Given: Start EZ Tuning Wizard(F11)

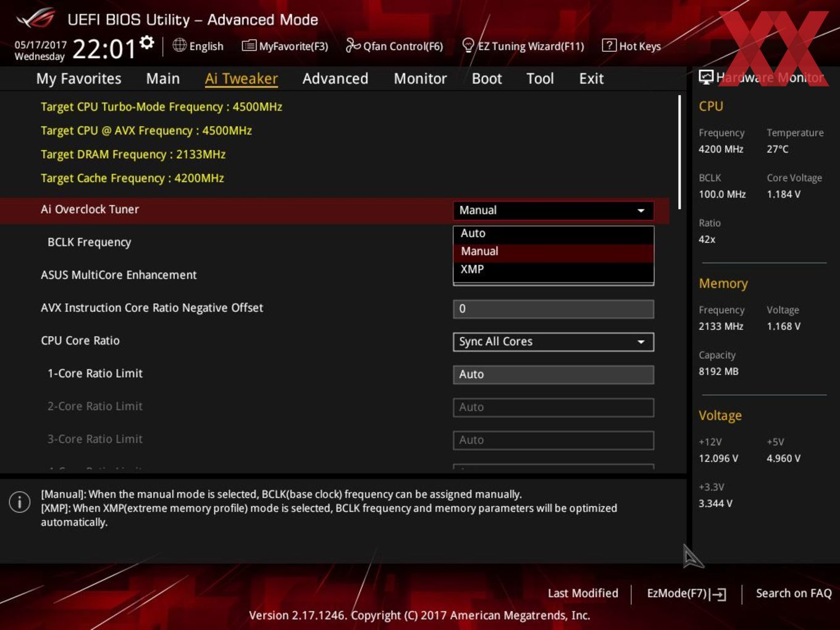Looking at the screenshot, I should (531, 46).
